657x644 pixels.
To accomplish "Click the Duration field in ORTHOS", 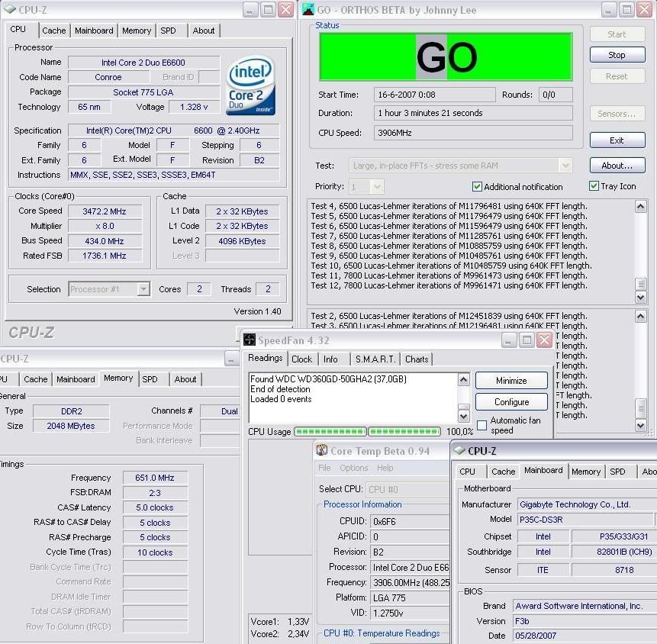I will tap(473, 113).
